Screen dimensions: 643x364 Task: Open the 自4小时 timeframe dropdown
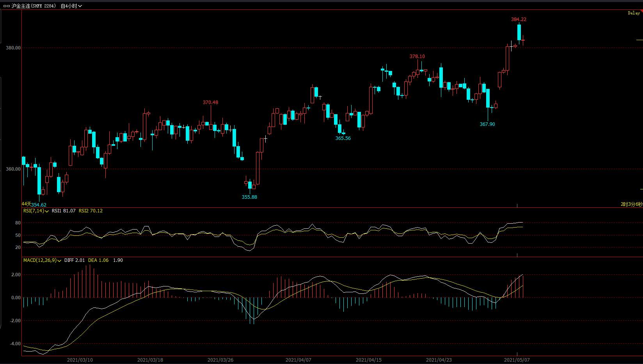click(x=71, y=6)
